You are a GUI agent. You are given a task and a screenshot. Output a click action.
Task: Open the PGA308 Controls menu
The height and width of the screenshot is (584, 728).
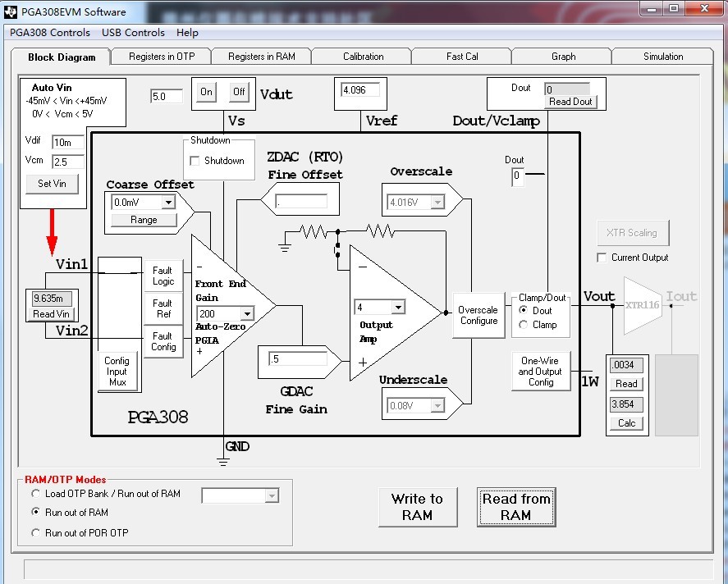tap(50, 33)
